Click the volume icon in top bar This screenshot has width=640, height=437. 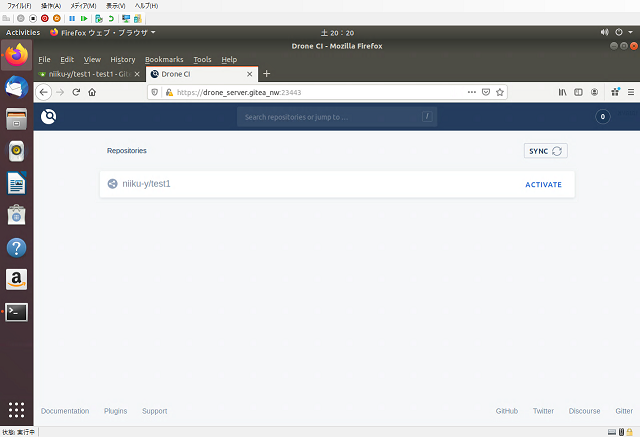604,32
